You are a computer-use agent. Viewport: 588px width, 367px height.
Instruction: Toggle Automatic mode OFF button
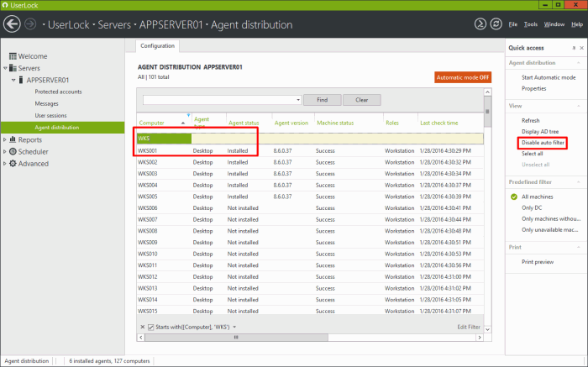click(x=463, y=77)
